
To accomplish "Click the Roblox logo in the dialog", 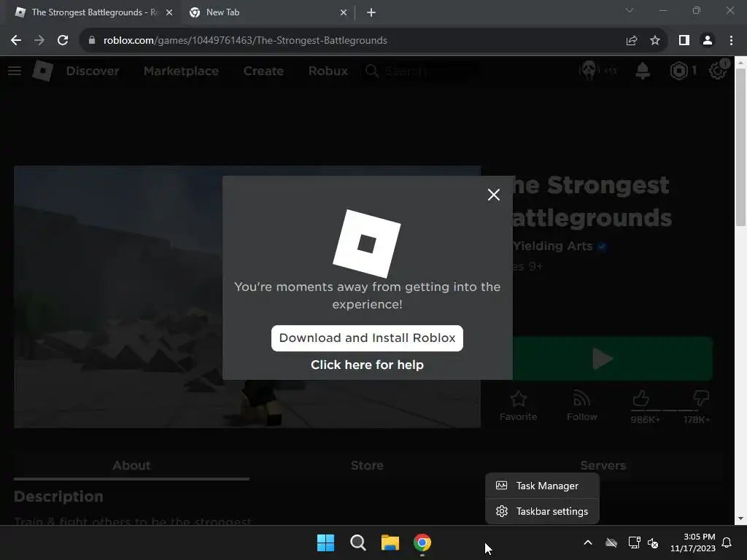I will tap(367, 244).
